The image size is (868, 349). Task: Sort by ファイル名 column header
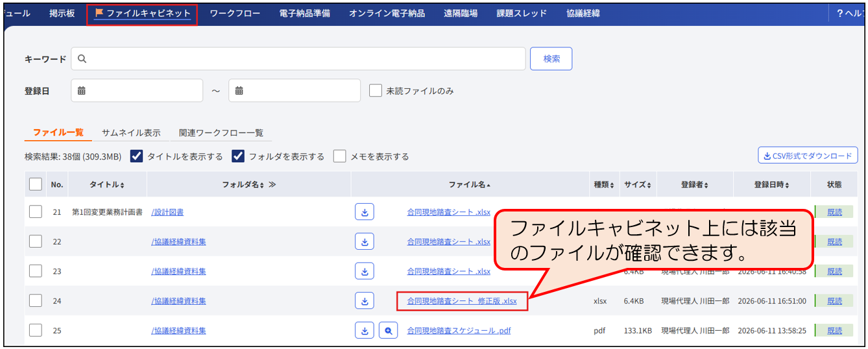pos(470,185)
